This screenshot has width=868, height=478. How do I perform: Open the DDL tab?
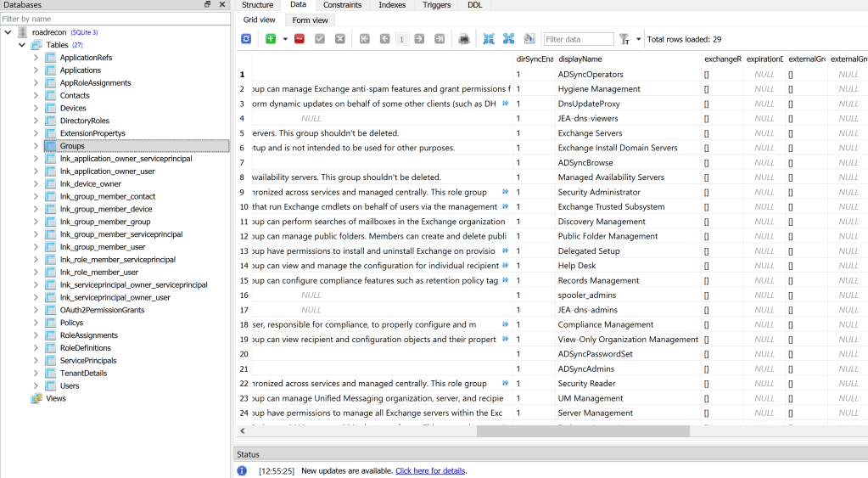tap(474, 5)
